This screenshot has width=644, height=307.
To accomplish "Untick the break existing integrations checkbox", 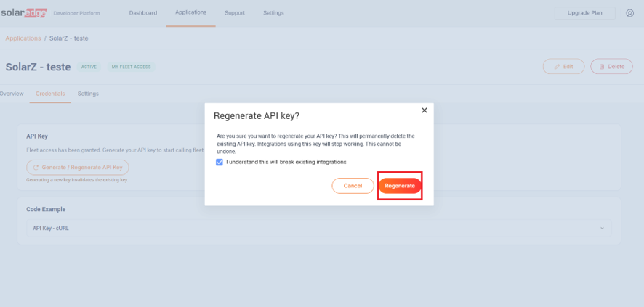I will pyautogui.click(x=220, y=163).
